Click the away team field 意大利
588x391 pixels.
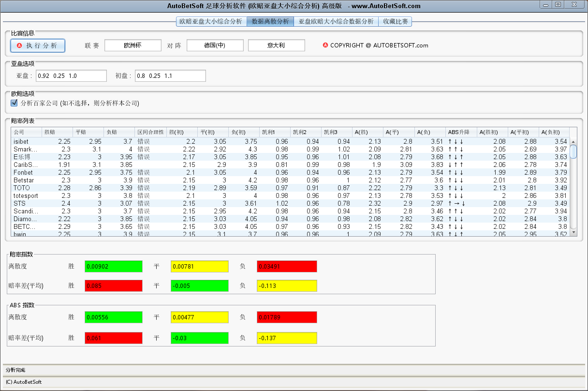277,45
